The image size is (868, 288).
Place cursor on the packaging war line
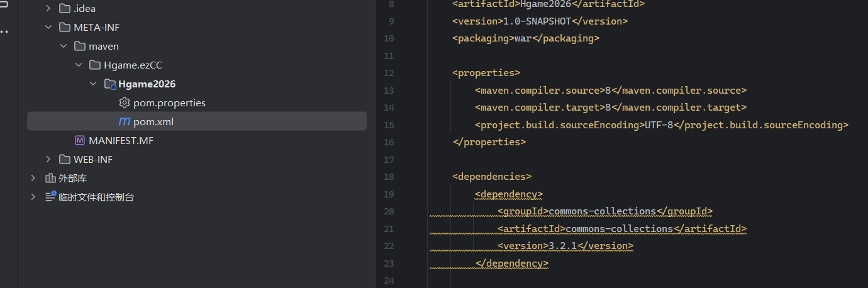525,38
